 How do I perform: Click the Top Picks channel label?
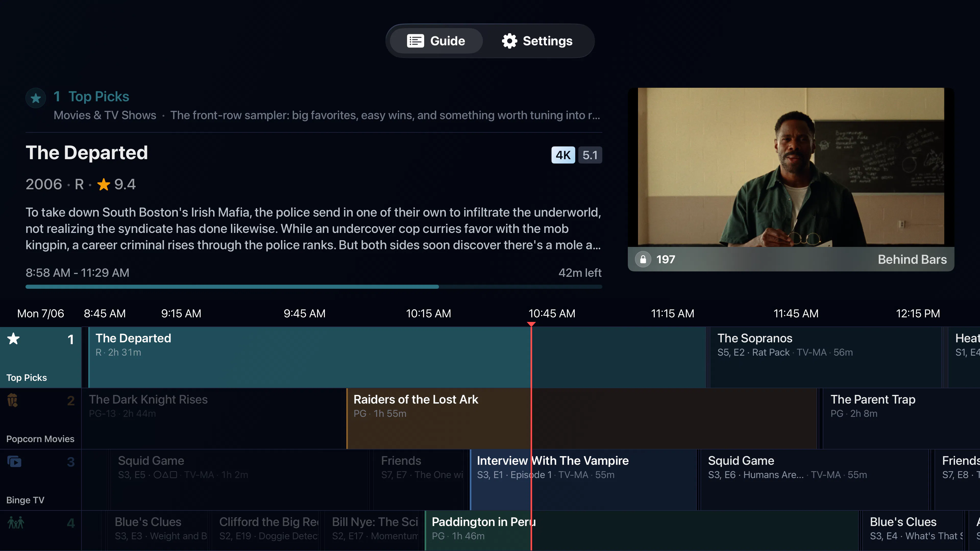click(x=27, y=378)
